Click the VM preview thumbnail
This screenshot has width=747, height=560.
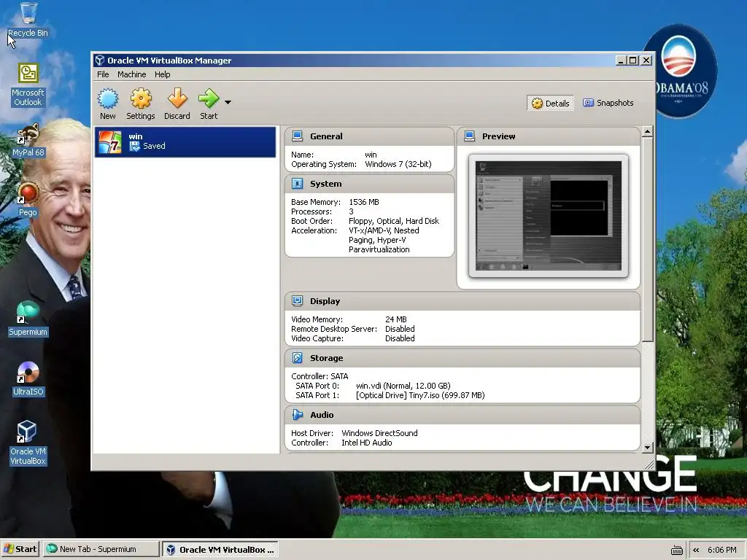[x=549, y=216]
